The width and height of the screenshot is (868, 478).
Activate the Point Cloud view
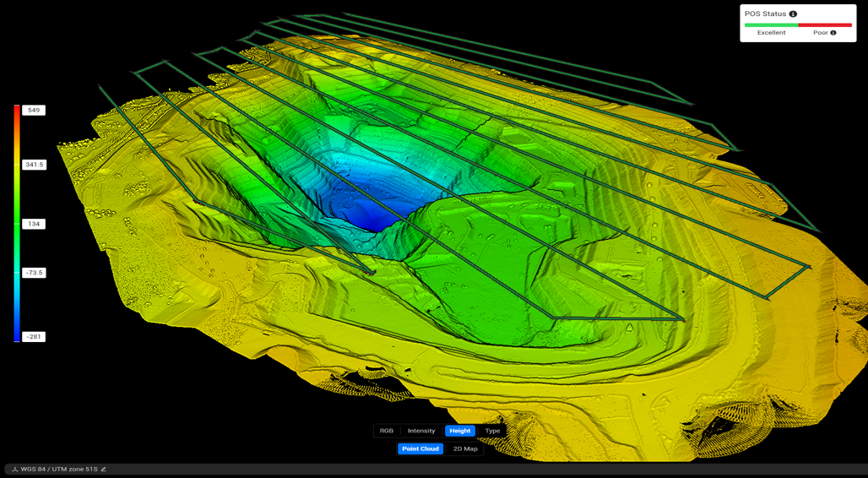[420, 448]
